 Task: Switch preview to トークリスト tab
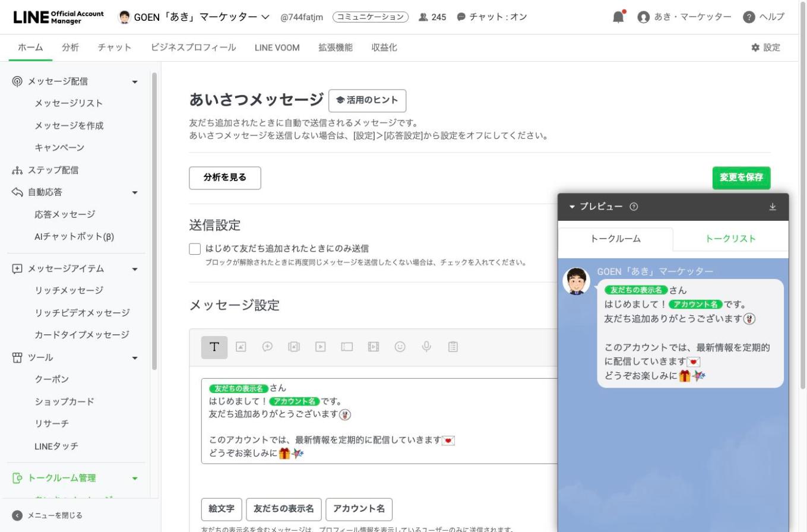pyautogui.click(x=730, y=239)
